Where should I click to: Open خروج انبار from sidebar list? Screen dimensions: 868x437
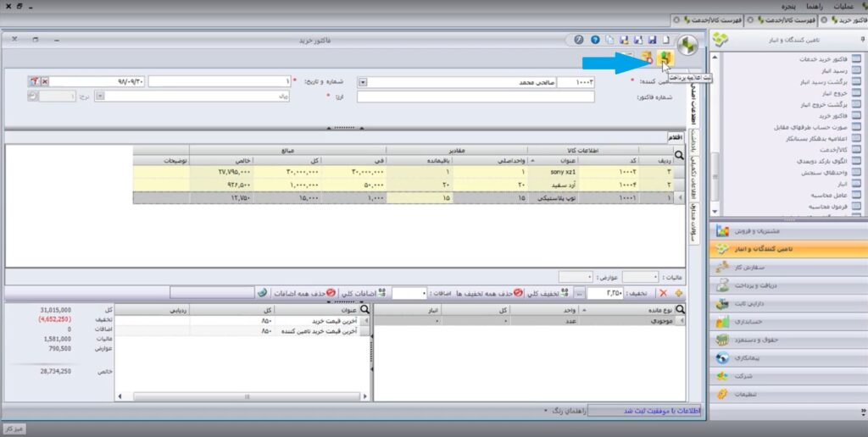click(834, 93)
